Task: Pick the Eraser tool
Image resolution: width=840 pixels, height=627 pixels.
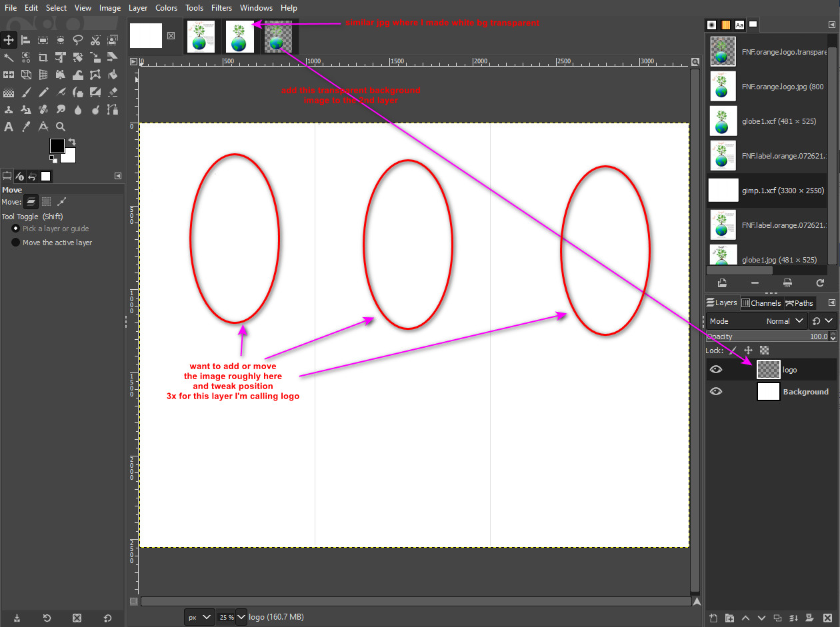Action: click(113, 92)
